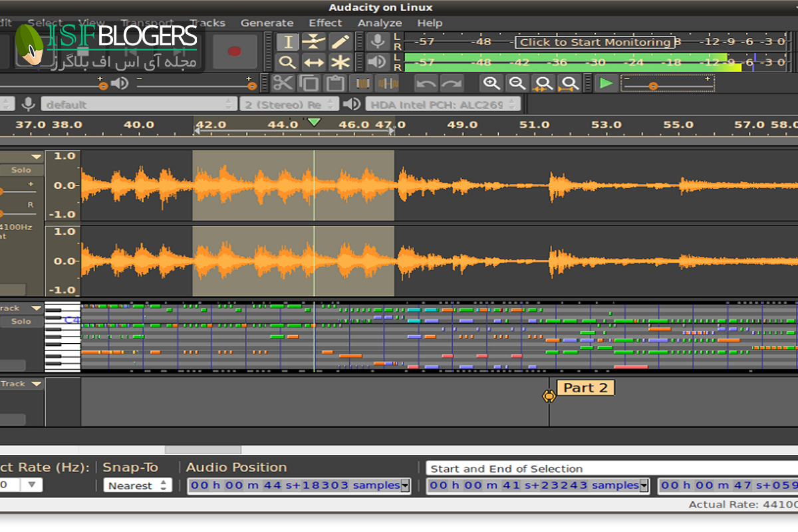
Task: Select the Draw pencil tool
Action: coord(340,42)
